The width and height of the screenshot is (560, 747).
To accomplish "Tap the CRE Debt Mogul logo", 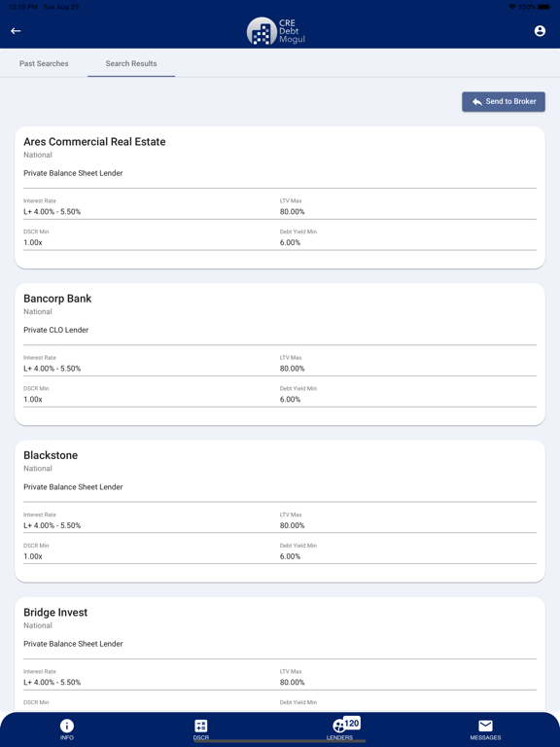I will (x=276, y=31).
